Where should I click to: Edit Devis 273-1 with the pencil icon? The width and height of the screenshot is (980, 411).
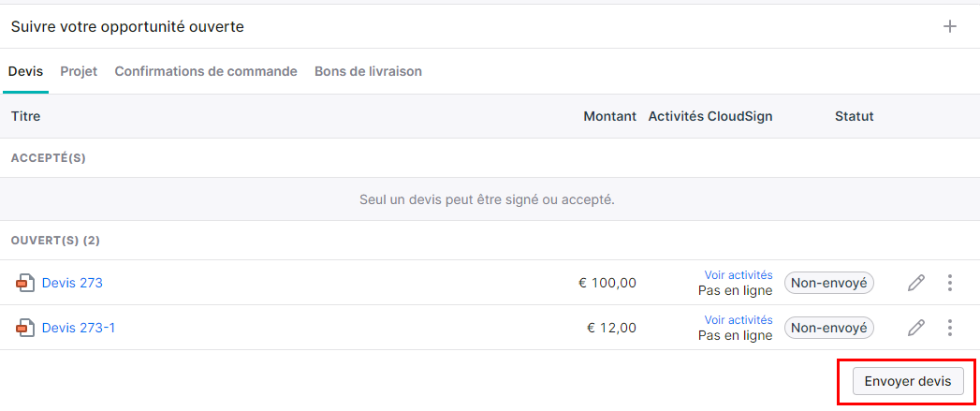pos(915,327)
